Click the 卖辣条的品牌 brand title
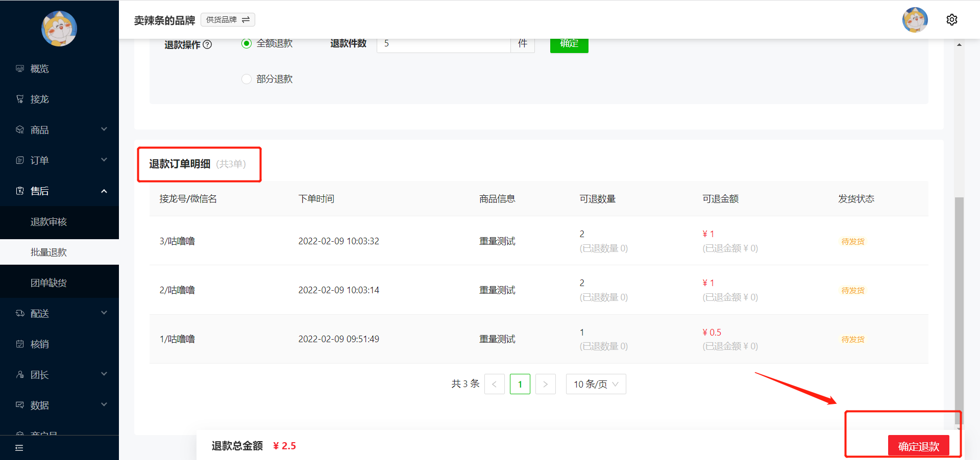Viewport: 980px width, 460px height. click(164, 20)
